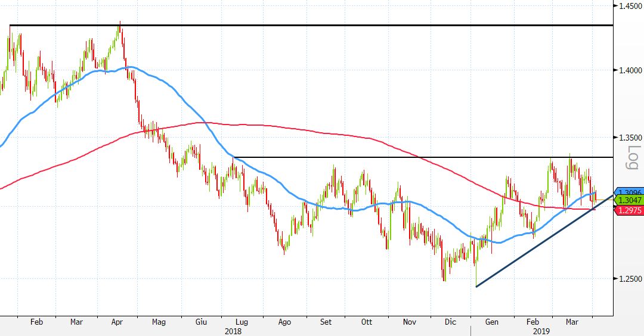Click the Feb 2018 month label

[x=36, y=322]
